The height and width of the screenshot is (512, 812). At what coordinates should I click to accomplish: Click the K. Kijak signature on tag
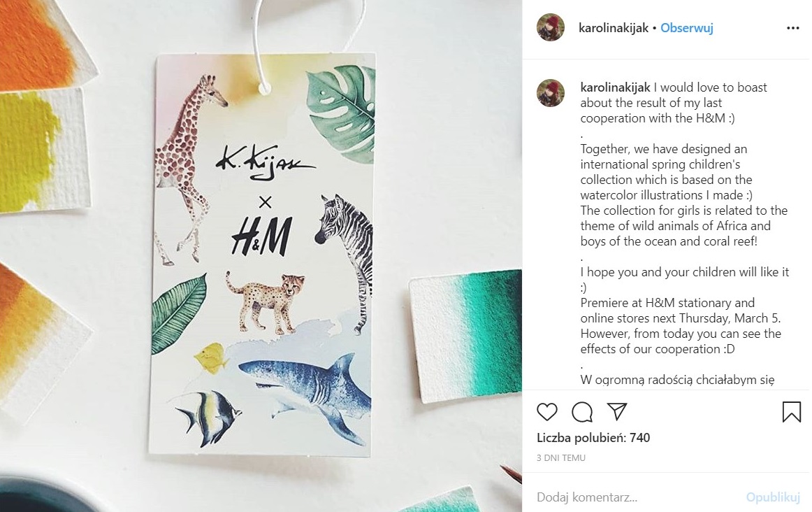click(263, 162)
